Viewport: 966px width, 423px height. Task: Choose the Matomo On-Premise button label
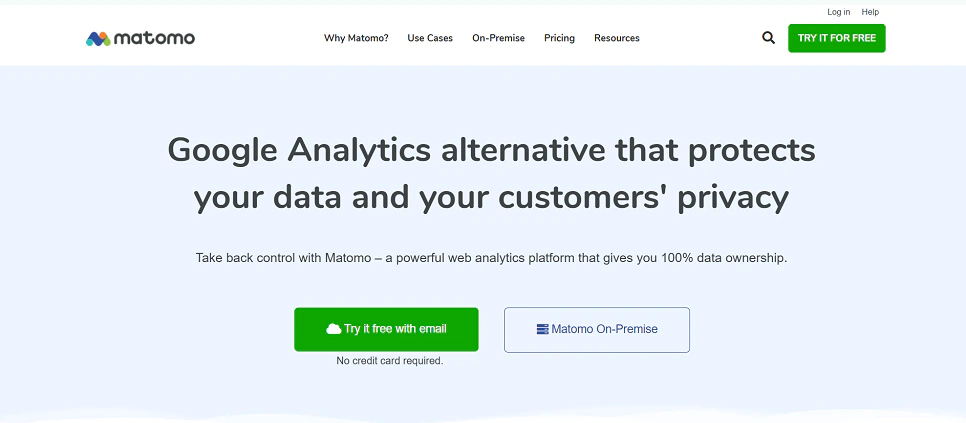[x=604, y=329]
